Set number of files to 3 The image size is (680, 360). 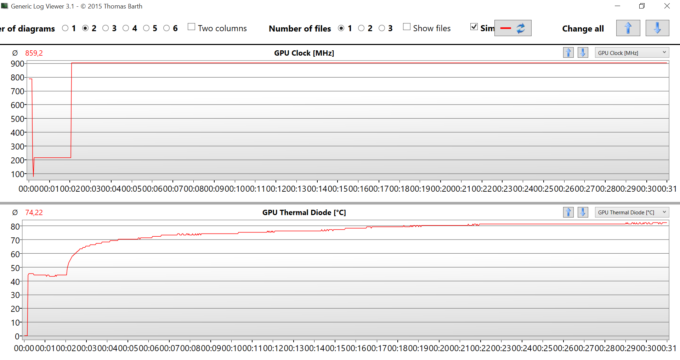382,28
